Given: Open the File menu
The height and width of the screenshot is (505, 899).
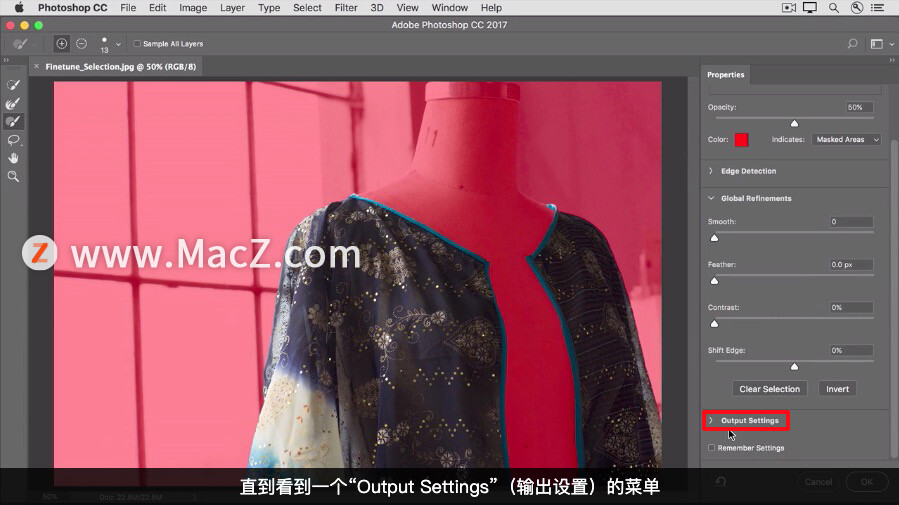Looking at the screenshot, I should click(128, 7).
